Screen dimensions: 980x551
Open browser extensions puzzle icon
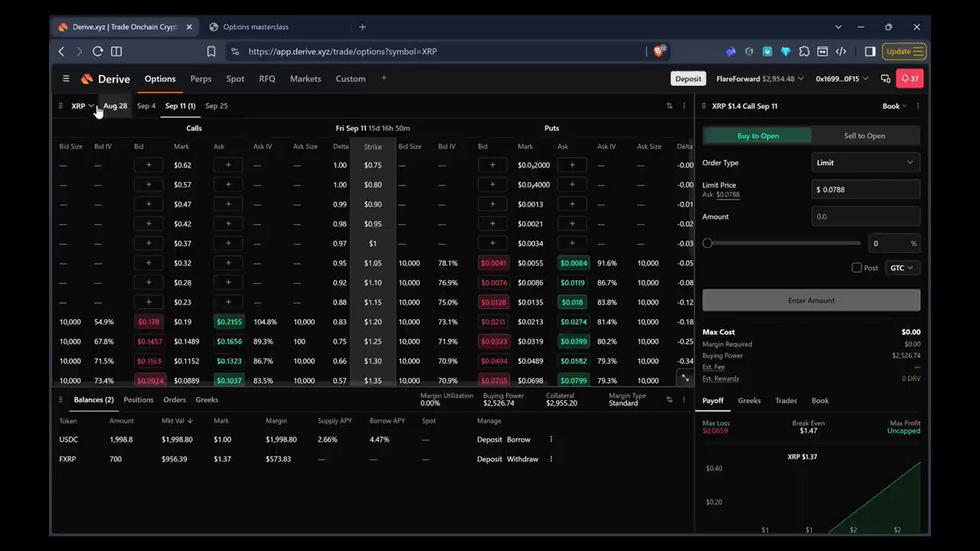[x=804, y=51]
